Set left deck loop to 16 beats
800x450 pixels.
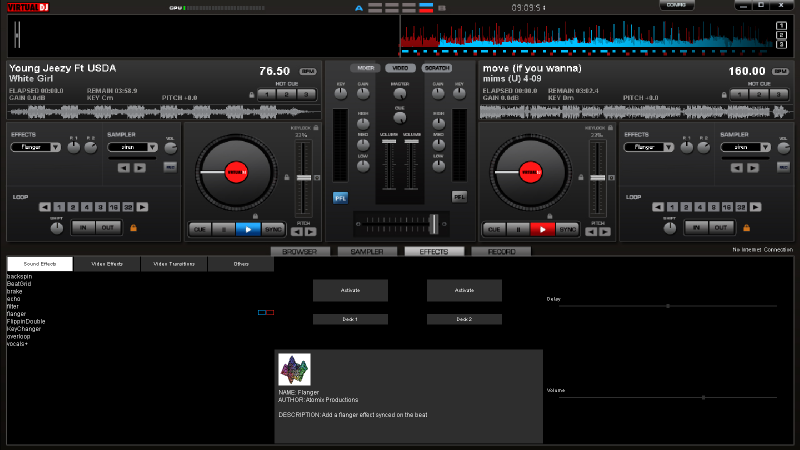[114, 207]
